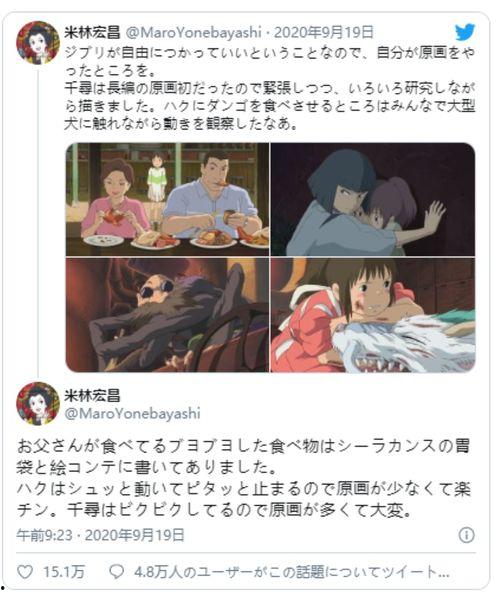Image resolution: width=499 pixels, height=594 pixels.
Task: Open the second tweet's profile avatar
Action: (38, 404)
